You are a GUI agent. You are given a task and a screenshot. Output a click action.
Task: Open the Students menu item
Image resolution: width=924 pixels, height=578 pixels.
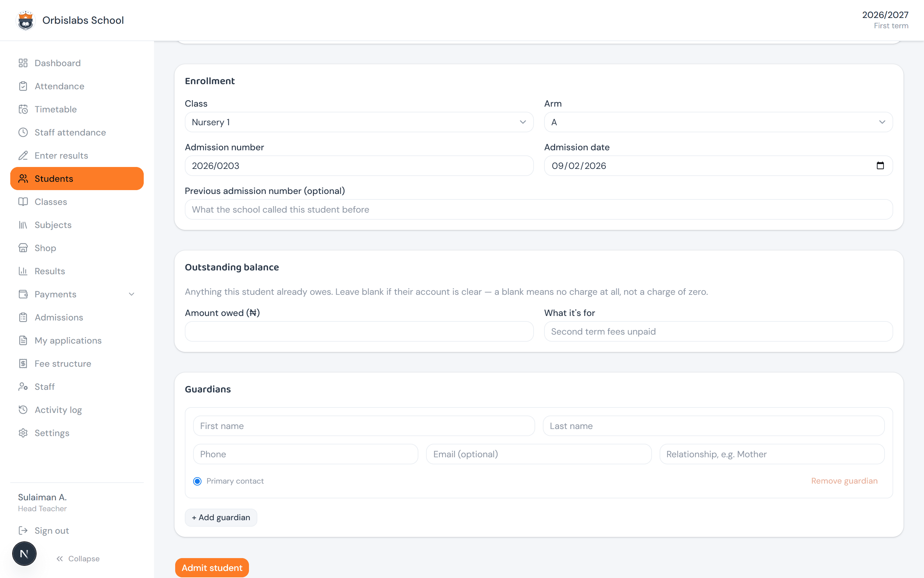(77, 179)
